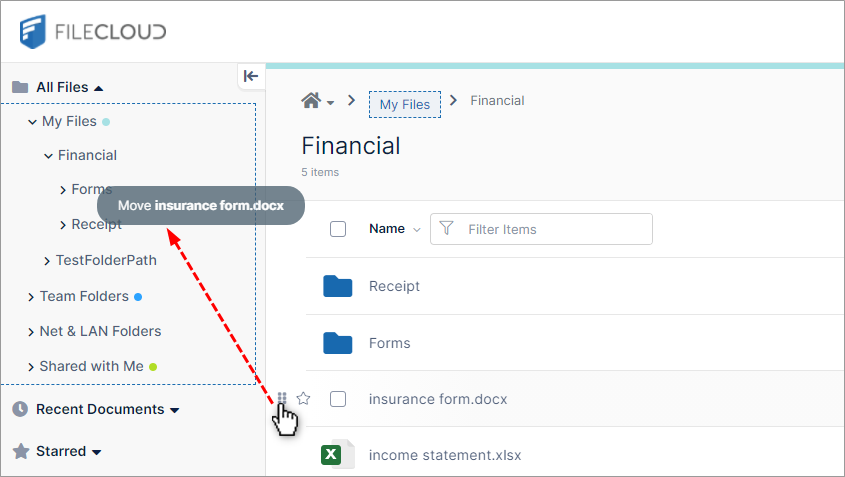Click the FileCloud logo
This screenshot has height=477, width=845.
tap(93, 31)
